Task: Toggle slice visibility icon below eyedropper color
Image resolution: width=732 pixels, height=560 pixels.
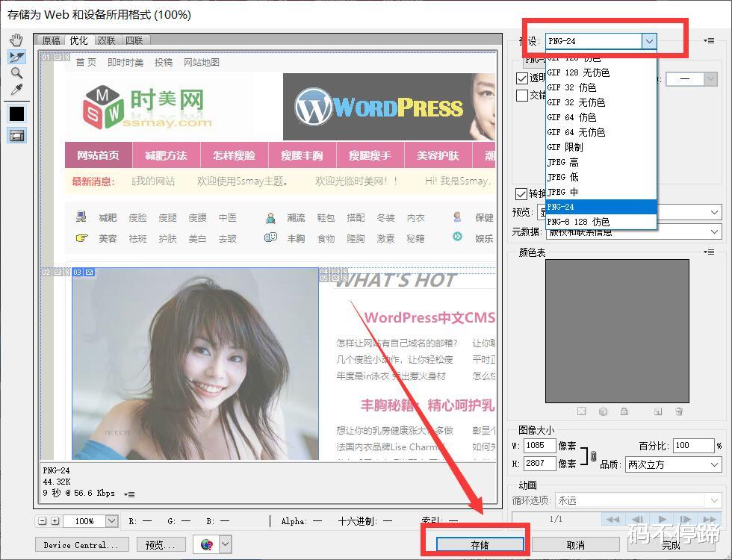Action: (16, 135)
